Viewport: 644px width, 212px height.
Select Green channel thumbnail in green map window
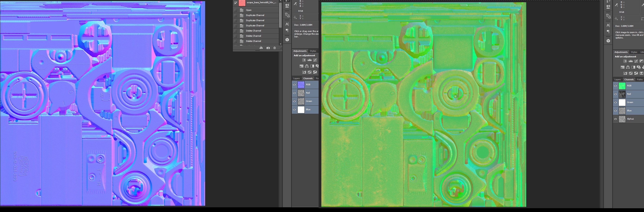[x=622, y=102]
